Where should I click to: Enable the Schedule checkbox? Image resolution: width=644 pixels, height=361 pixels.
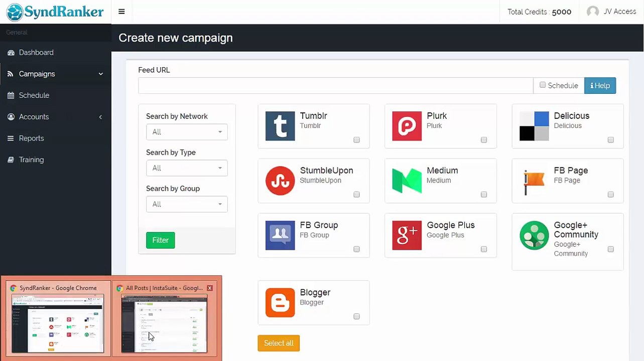tap(543, 85)
